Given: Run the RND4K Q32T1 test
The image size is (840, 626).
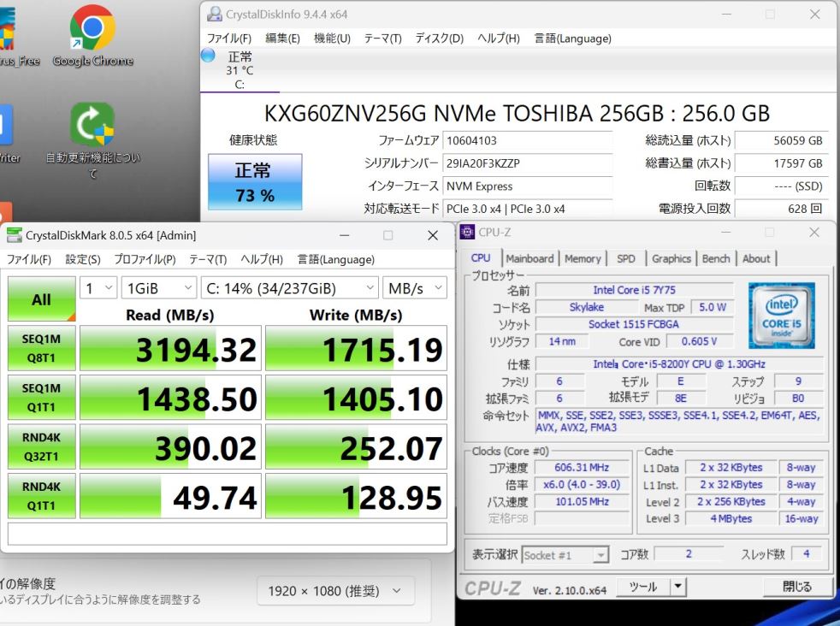Looking at the screenshot, I should (x=41, y=448).
